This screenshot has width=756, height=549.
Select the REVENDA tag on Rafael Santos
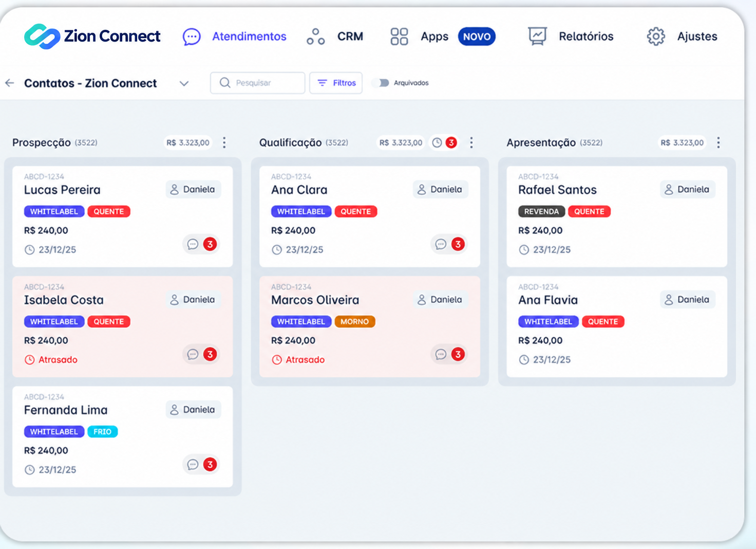point(541,211)
